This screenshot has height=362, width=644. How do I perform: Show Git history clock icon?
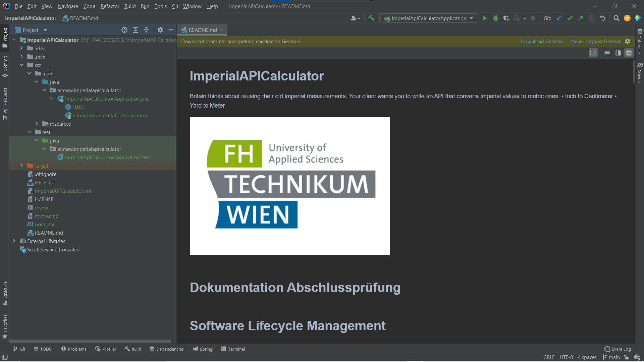tap(592, 18)
